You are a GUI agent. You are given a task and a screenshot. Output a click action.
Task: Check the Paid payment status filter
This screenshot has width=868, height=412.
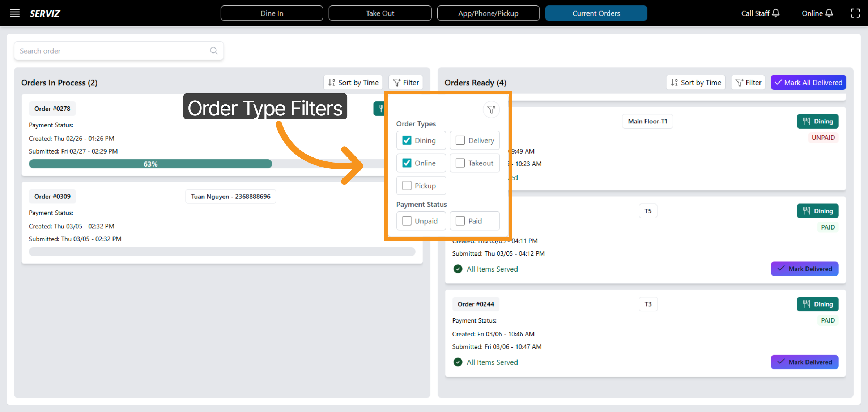[460, 220]
